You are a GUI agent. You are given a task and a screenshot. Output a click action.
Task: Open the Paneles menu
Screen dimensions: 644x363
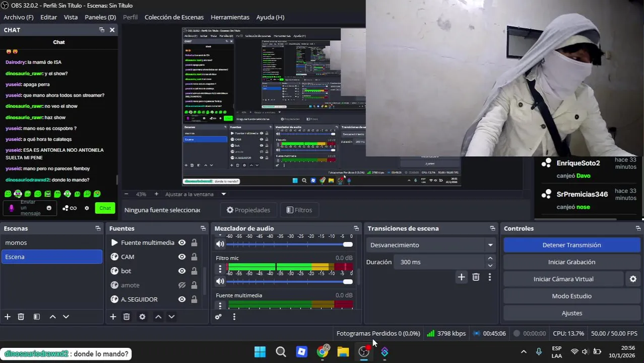click(x=100, y=17)
